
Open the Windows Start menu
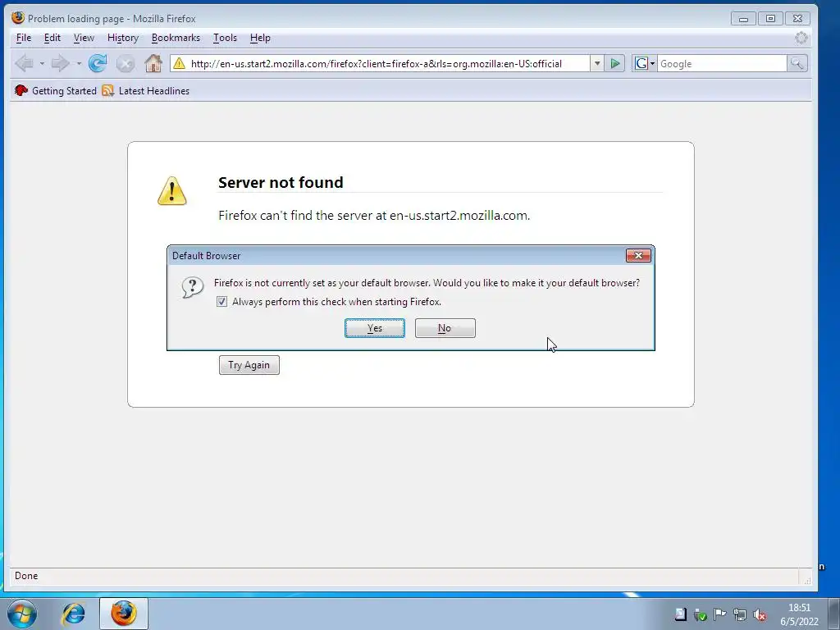pyautogui.click(x=21, y=614)
